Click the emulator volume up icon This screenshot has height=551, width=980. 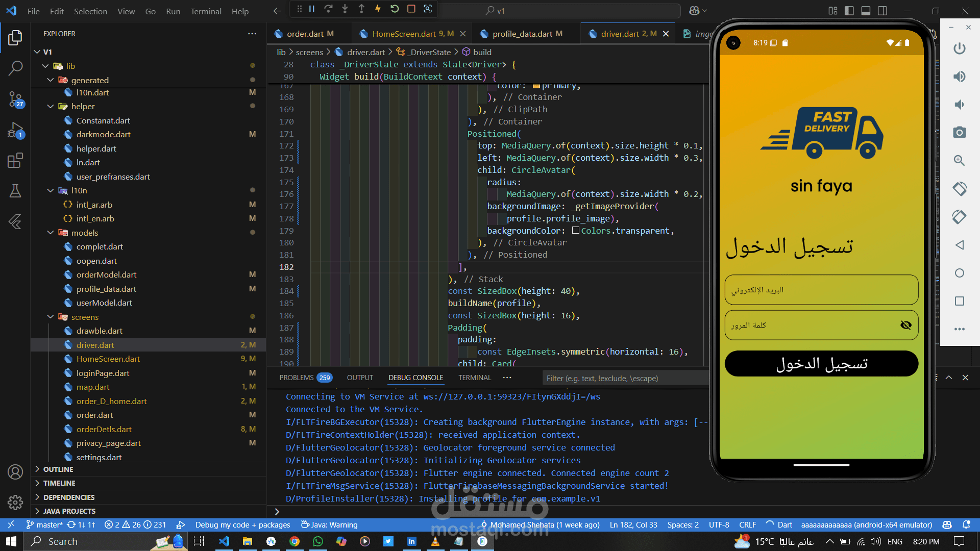[959, 77]
